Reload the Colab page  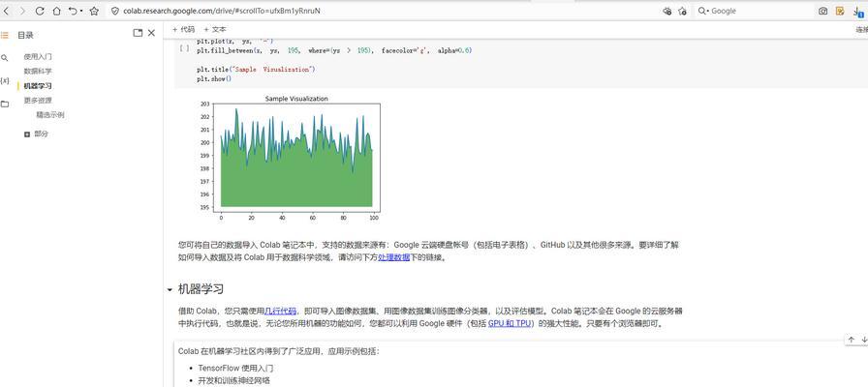pos(40,11)
